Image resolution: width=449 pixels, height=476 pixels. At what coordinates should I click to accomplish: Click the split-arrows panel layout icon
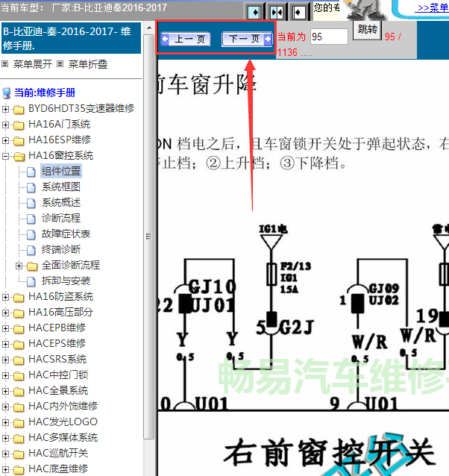click(x=277, y=13)
